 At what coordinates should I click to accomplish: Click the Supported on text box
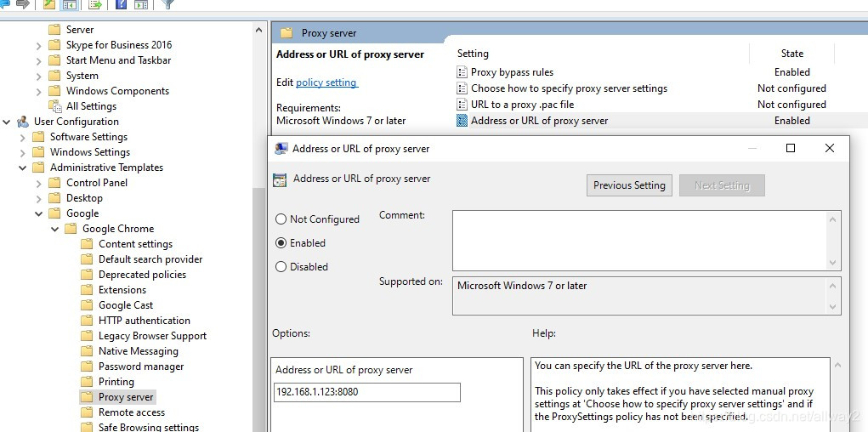tap(640, 296)
